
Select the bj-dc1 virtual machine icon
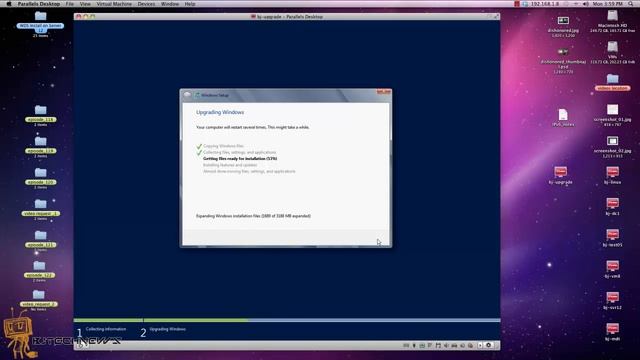coord(612,207)
